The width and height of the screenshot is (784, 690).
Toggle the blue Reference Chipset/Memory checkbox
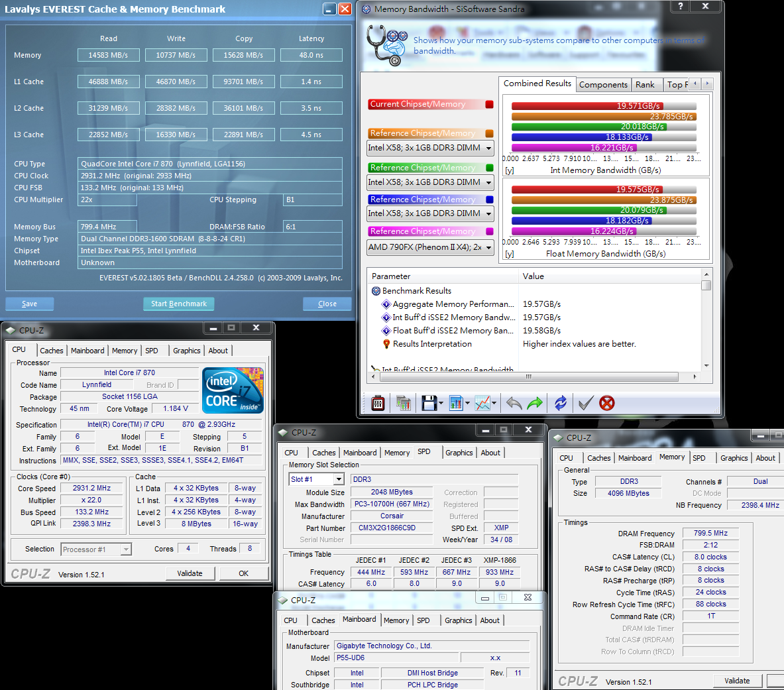point(489,200)
